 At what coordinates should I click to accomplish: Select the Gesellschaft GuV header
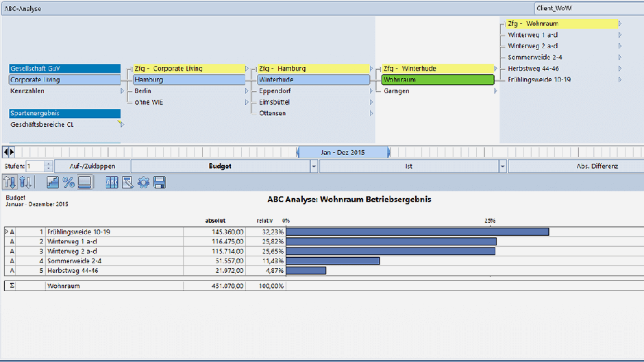pos(65,69)
